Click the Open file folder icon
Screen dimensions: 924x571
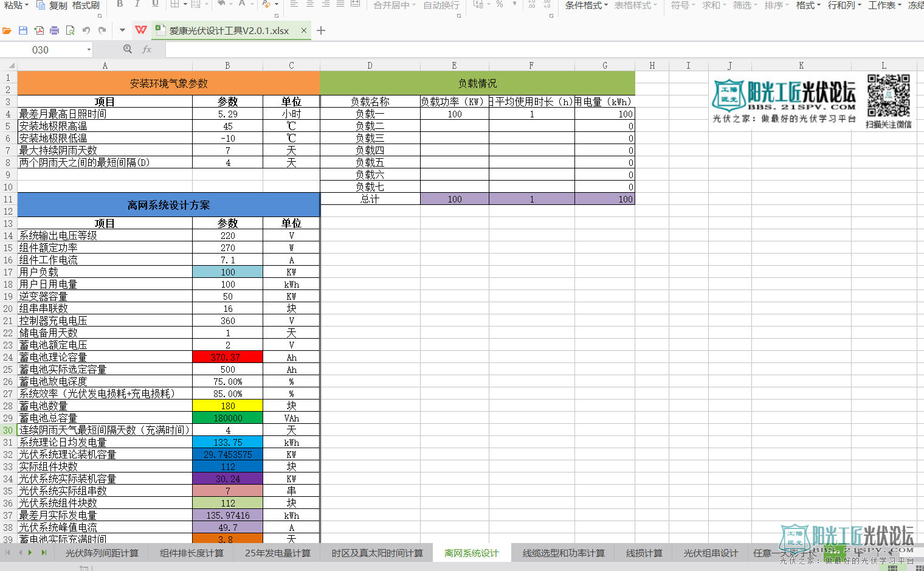(x=7, y=30)
